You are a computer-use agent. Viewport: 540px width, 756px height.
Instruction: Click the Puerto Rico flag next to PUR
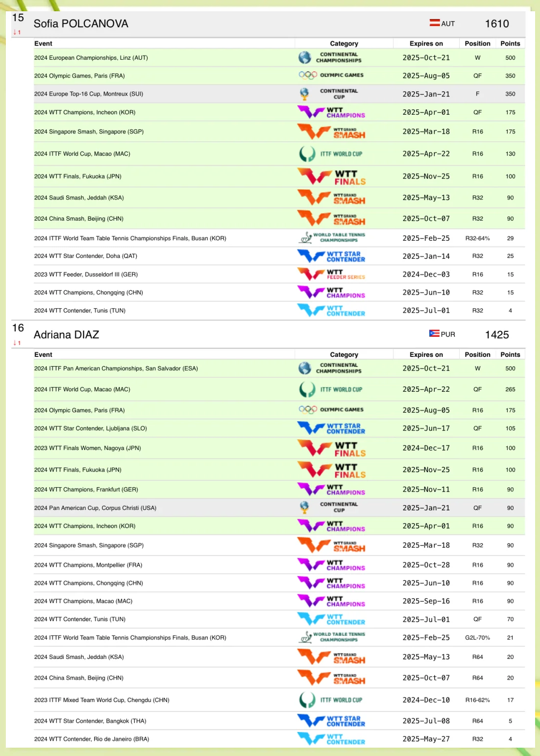coord(434,333)
